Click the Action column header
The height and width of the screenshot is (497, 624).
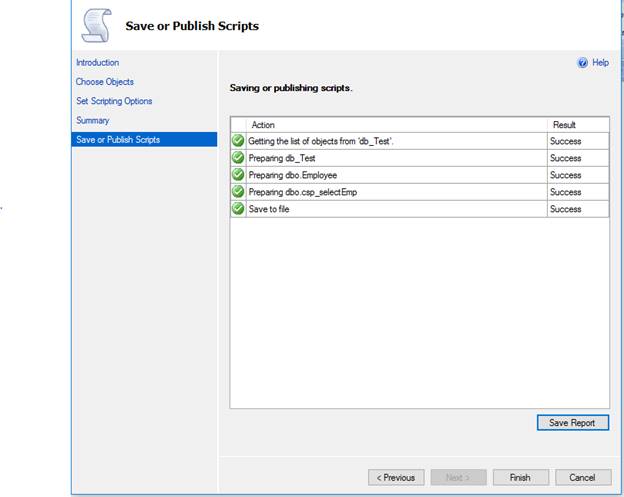coord(263,125)
